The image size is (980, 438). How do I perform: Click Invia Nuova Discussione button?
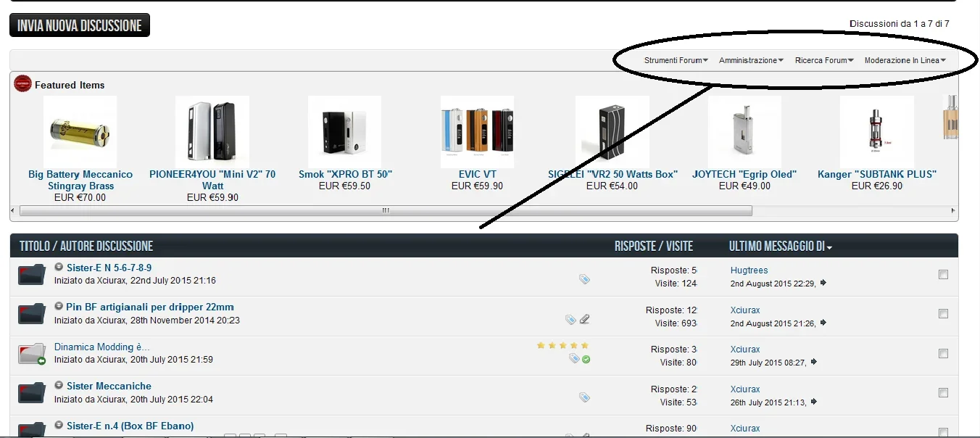(x=80, y=25)
